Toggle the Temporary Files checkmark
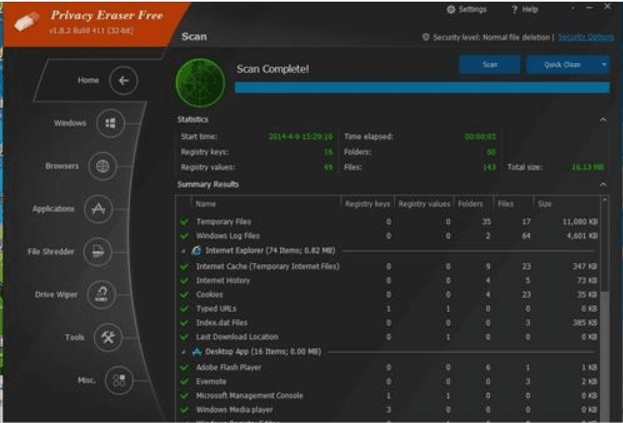 pyautogui.click(x=184, y=221)
